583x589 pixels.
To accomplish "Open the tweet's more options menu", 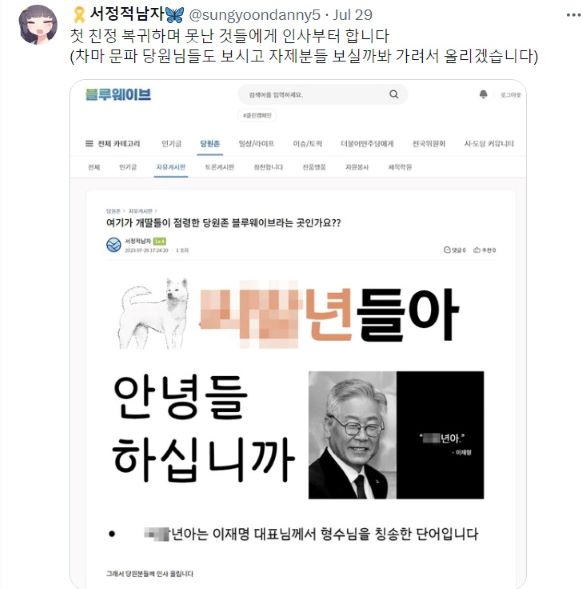I will (573, 15).
